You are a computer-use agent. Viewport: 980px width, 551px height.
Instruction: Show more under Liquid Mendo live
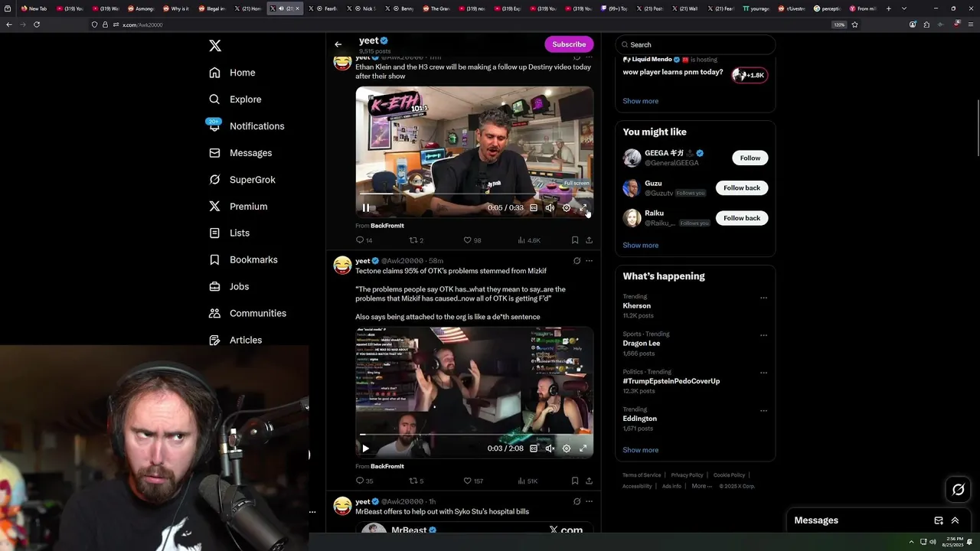click(x=640, y=101)
